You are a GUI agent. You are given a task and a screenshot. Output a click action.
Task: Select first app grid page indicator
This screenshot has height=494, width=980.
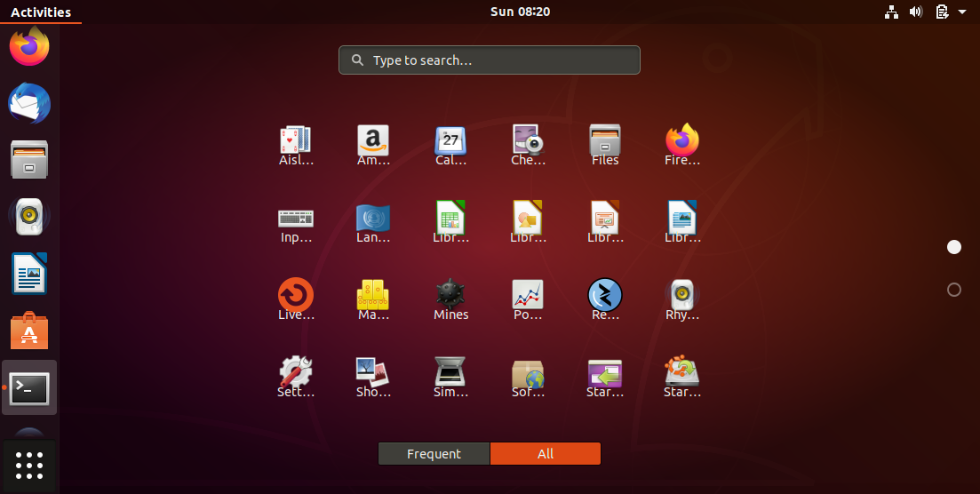[x=954, y=247]
